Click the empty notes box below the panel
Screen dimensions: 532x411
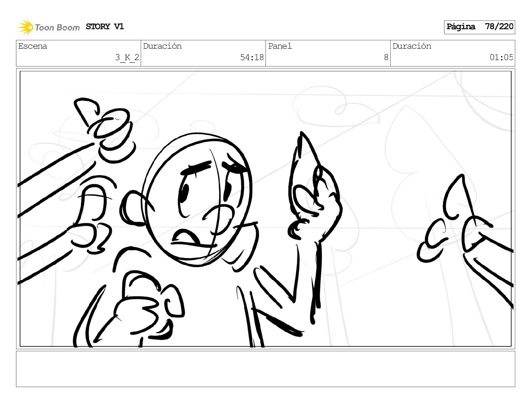tap(265, 369)
